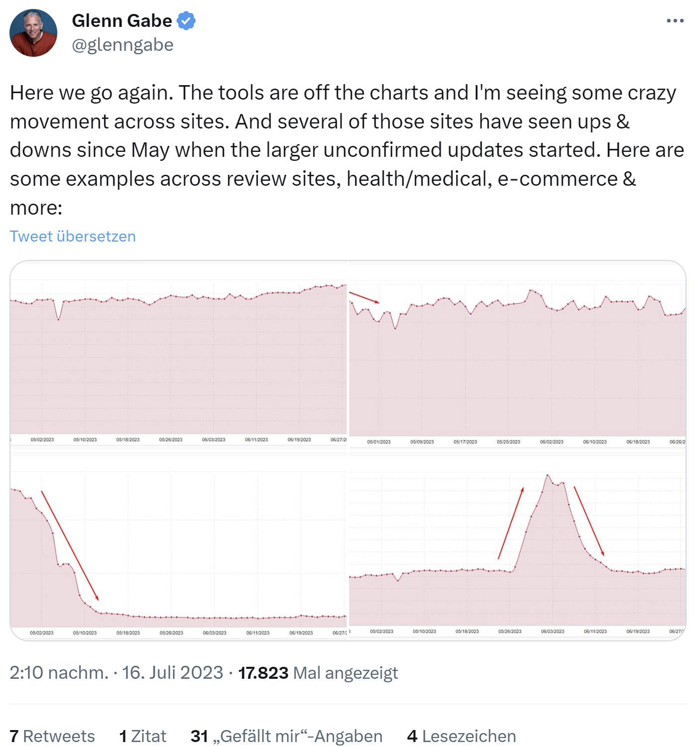This screenshot has width=700, height=747.
Task: Open the top-left chart image
Action: tap(179, 354)
